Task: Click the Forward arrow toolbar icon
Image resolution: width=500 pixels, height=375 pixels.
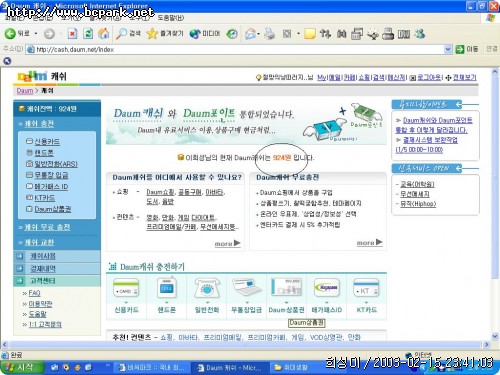Action: (49, 33)
